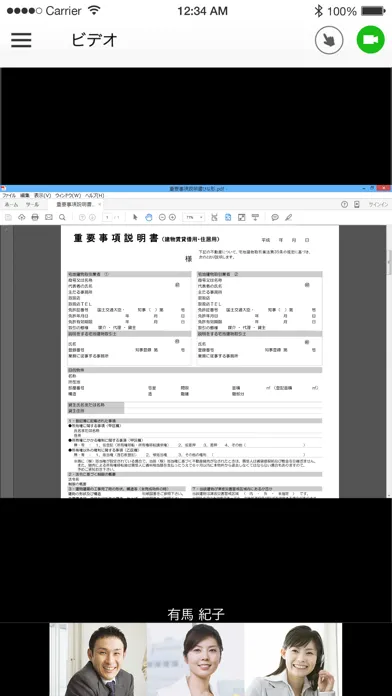Tap the pointer hand icon button
This screenshot has width=392, height=696.
point(329,40)
